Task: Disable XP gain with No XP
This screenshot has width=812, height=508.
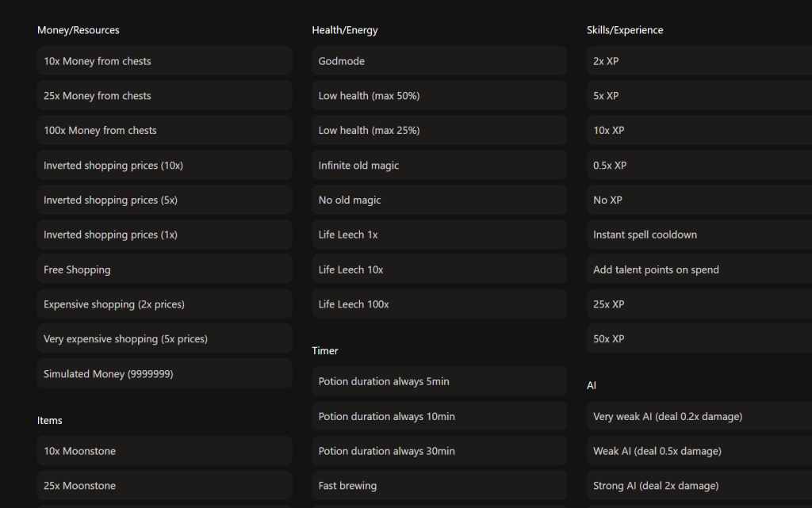Action: (698, 201)
